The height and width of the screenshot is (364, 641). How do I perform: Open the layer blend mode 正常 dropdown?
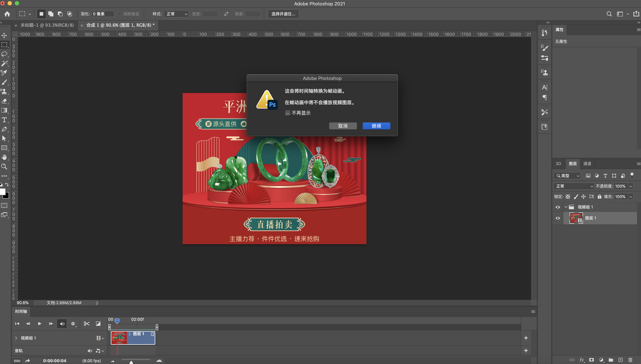(574, 186)
